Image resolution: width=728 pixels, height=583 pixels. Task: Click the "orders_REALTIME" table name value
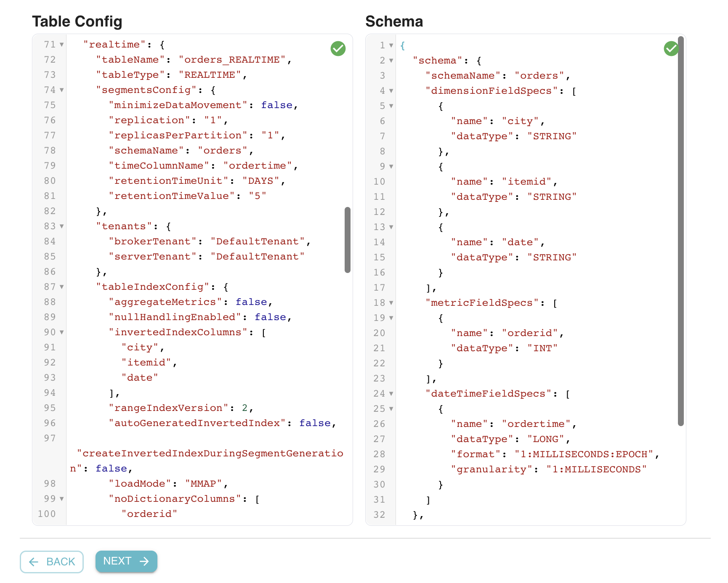coord(232,60)
